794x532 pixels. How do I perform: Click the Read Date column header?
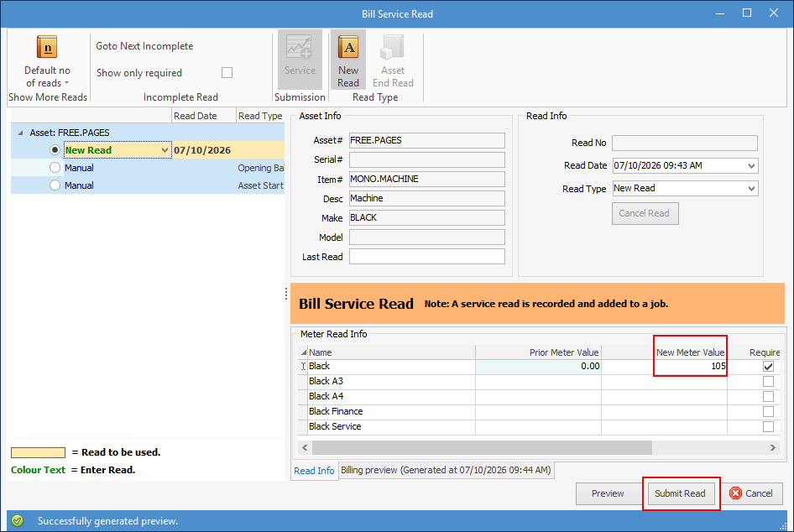204,116
